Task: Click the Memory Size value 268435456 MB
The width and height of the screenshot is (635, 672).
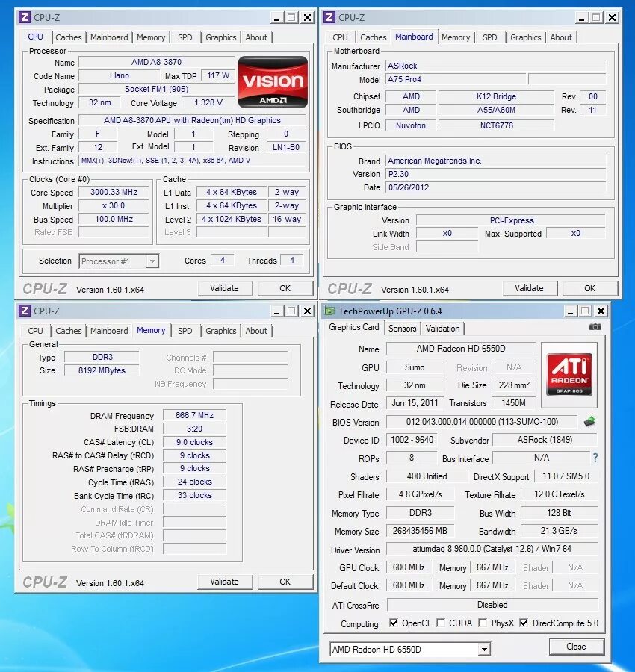Action: (x=420, y=531)
